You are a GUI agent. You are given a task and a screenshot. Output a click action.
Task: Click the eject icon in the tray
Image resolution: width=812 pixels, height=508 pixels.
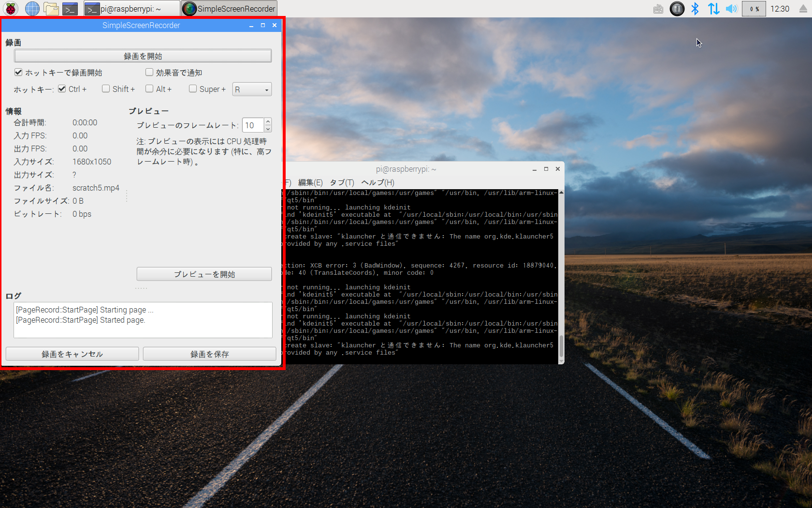(803, 9)
